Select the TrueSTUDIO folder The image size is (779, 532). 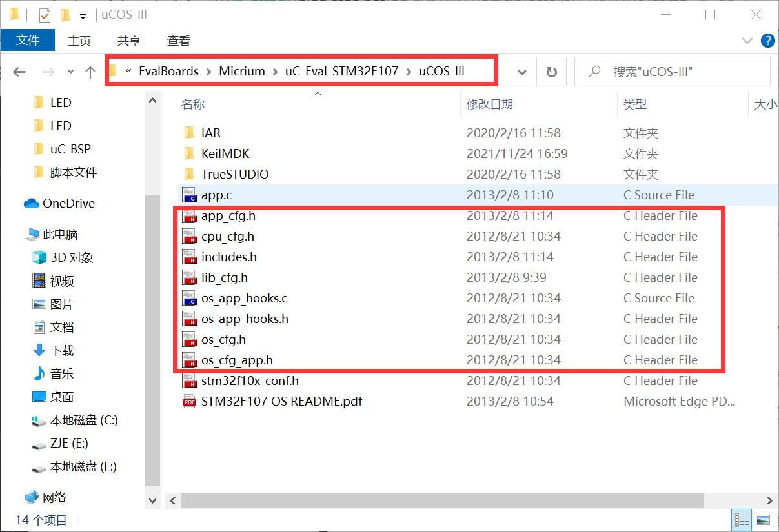click(235, 174)
